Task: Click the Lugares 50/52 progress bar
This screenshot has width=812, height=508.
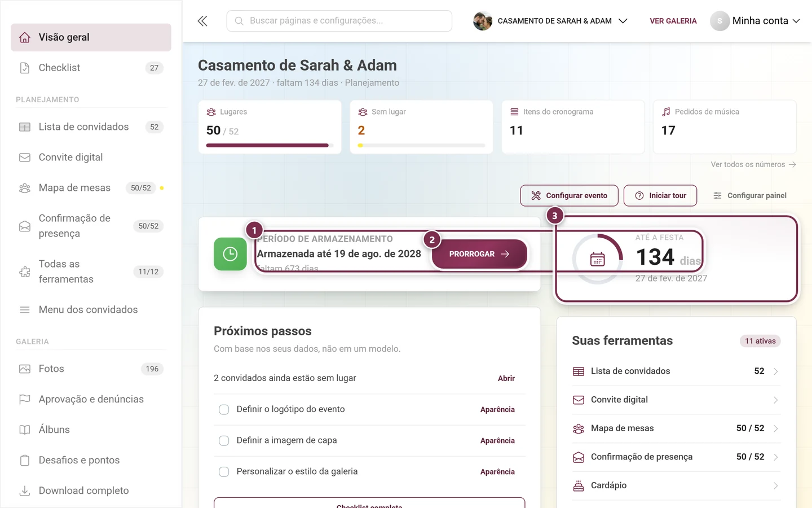Action: 270,146
